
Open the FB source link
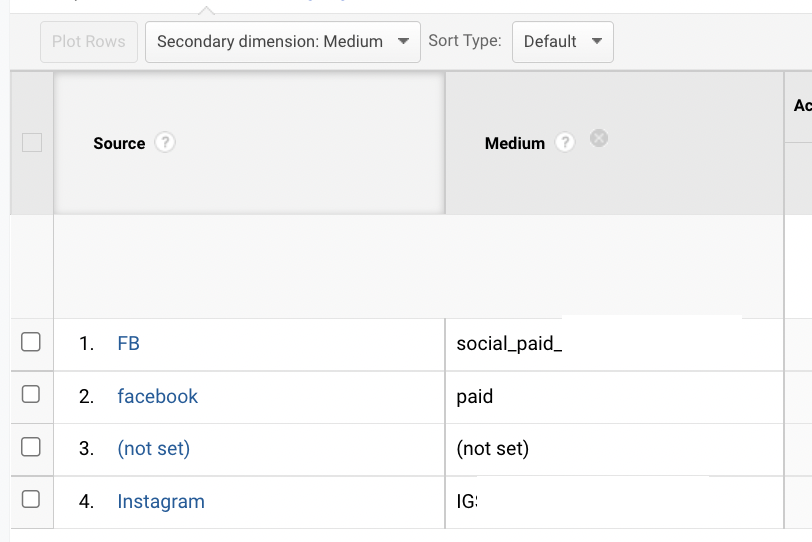[128, 343]
